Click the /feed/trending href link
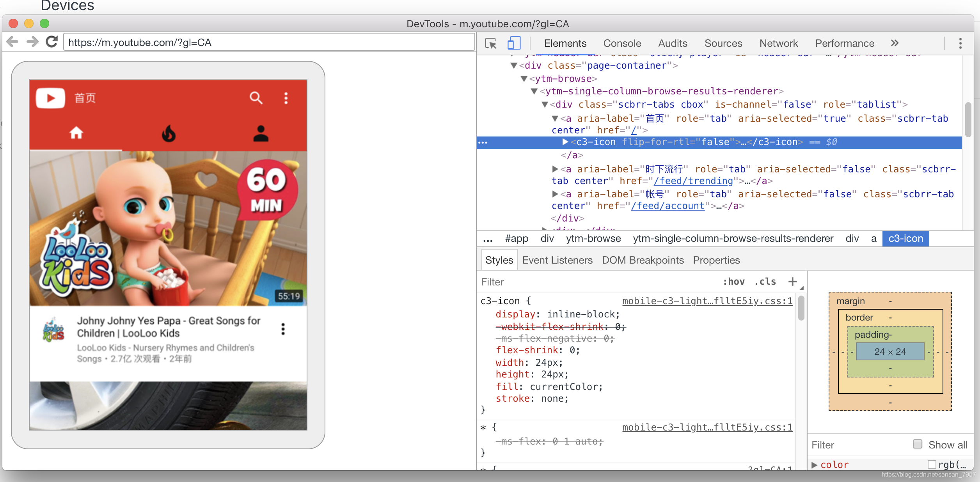Image resolution: width=980 pixels, height=482 pixels. [693, 181]
